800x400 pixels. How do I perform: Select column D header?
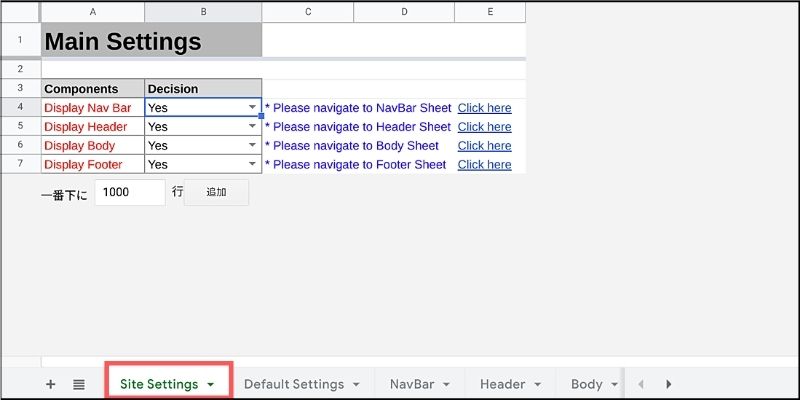404,12
